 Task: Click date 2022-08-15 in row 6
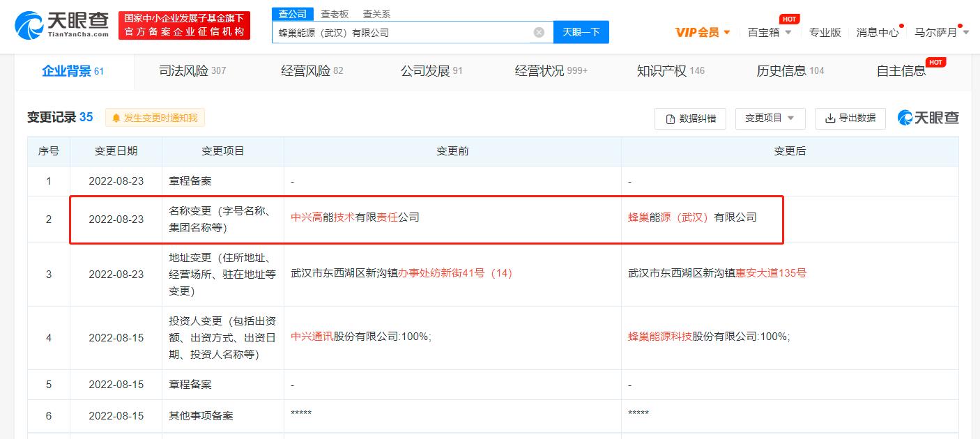click(116, 416)
